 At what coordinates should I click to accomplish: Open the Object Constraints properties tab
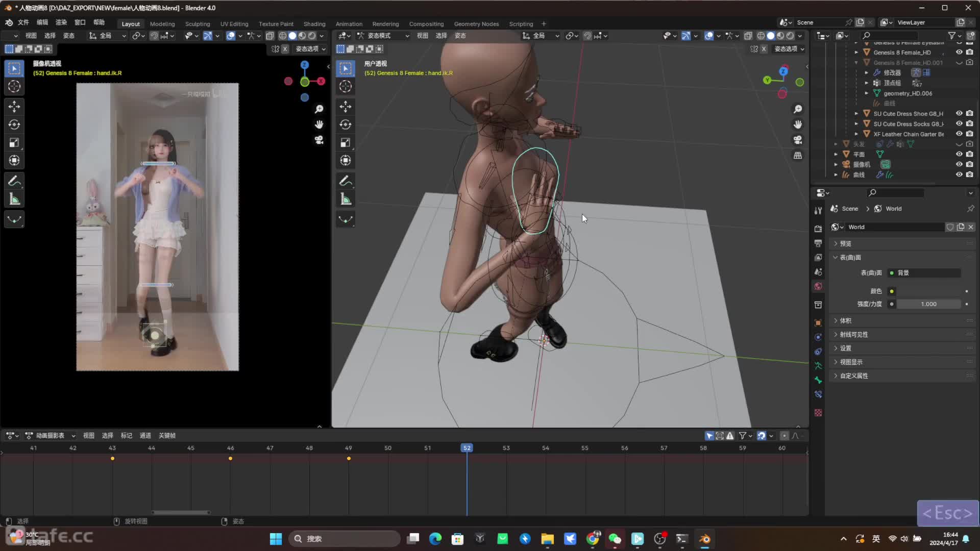point(818,352)
